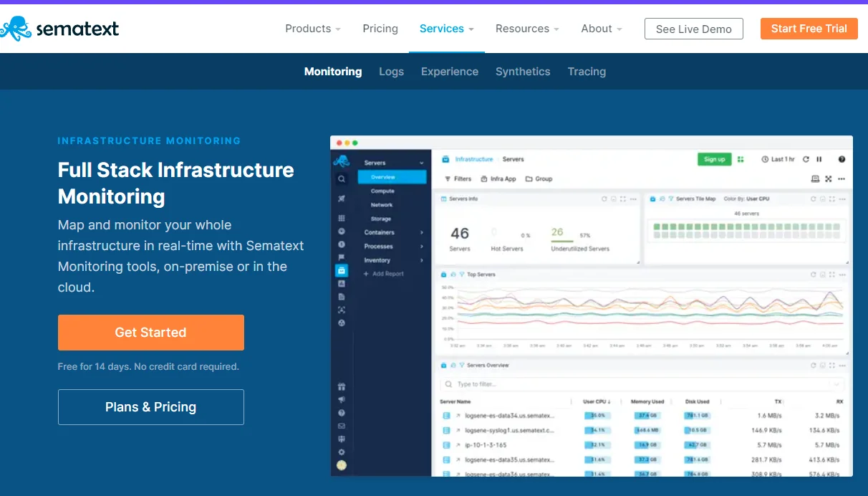The width and height of the screenshot is (868, 496).
Task: Click the filter funnel icon beside Top Servers
Action: (462, 275)
